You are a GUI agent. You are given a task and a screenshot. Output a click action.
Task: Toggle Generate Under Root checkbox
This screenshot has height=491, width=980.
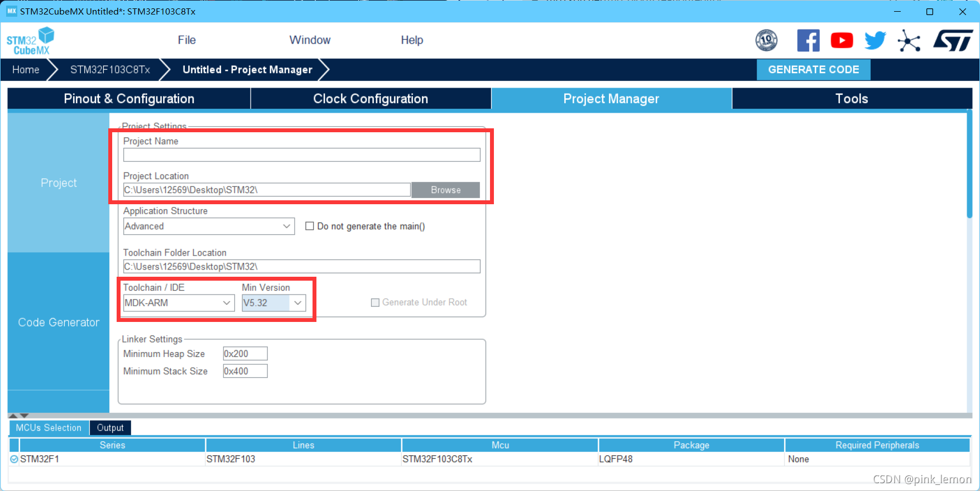click(x=375, y=302)
